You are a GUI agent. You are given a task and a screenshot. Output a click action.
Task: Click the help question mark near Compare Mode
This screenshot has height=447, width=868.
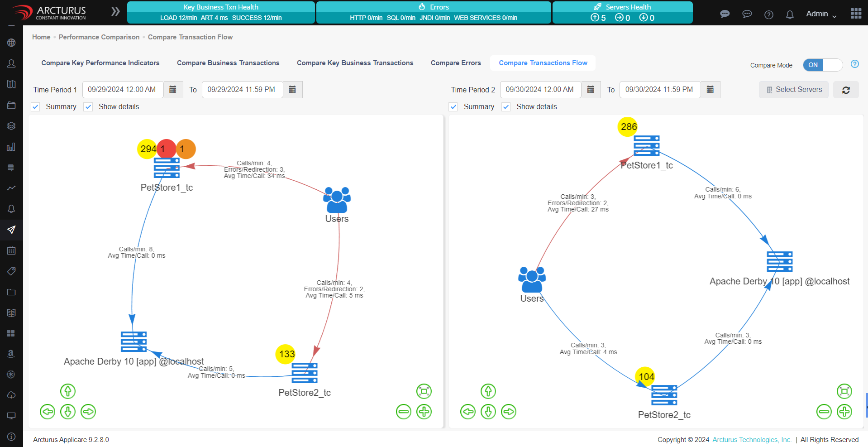[854, 64]
